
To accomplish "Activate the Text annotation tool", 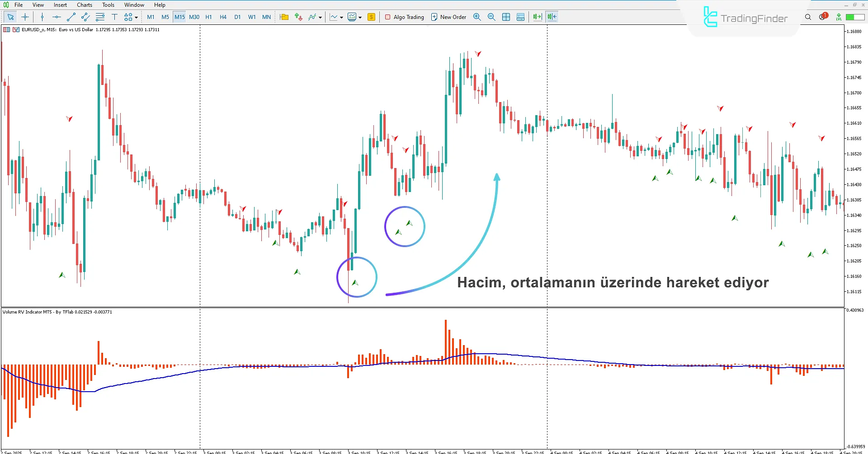I will click(115, 17).
